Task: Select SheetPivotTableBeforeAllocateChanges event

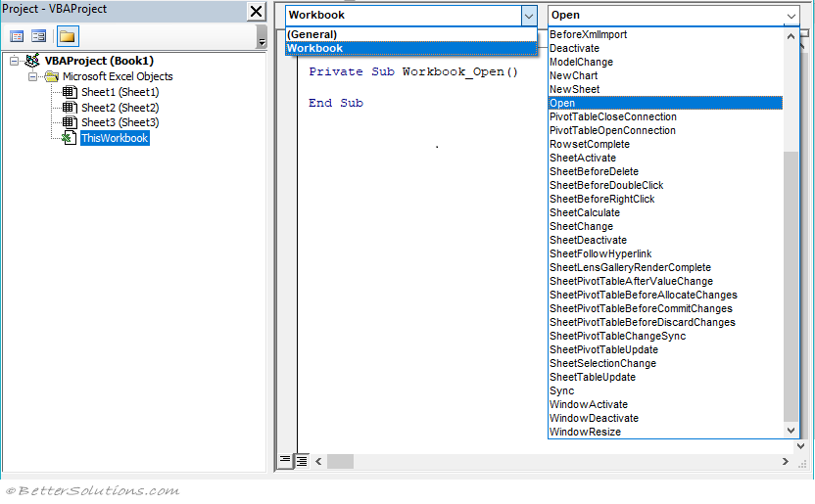Action: [665, 295]
